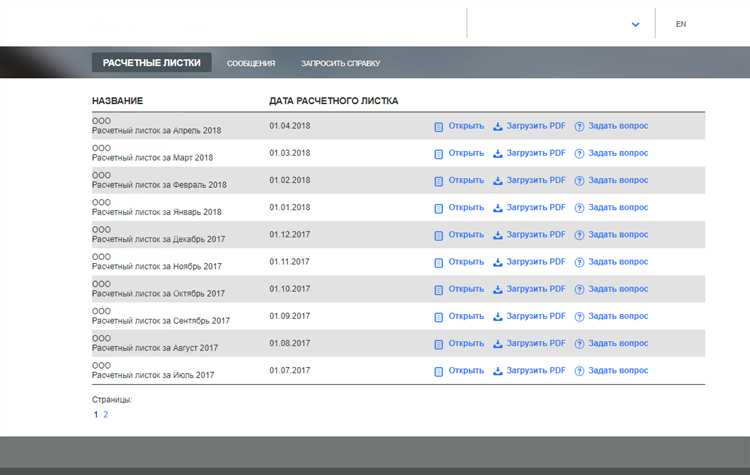Click download icon for September 2017 payslip
This screenshot has width=750, height=475.
(x=497, y=316)
